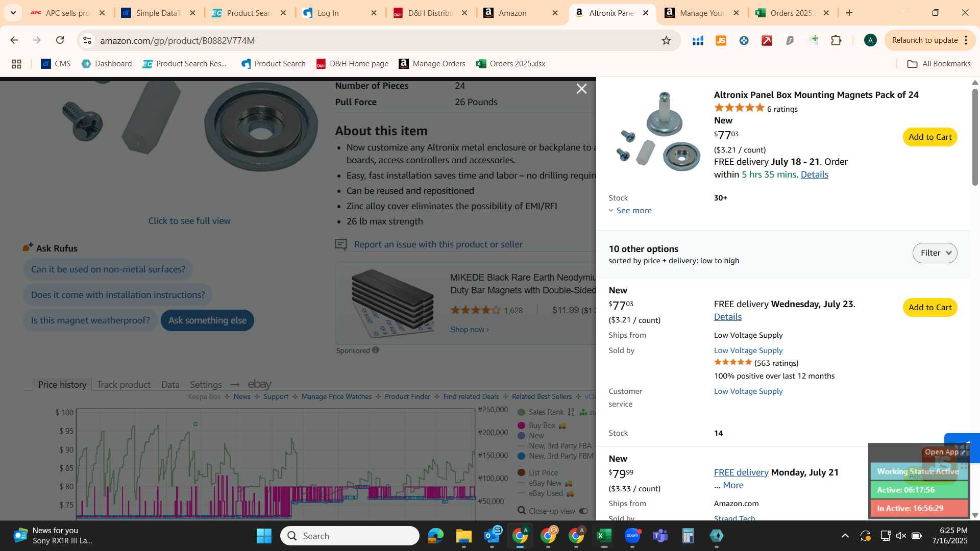Select Keepa Settings tab
This screenshot has height=551, width=980.
point(206,385)
